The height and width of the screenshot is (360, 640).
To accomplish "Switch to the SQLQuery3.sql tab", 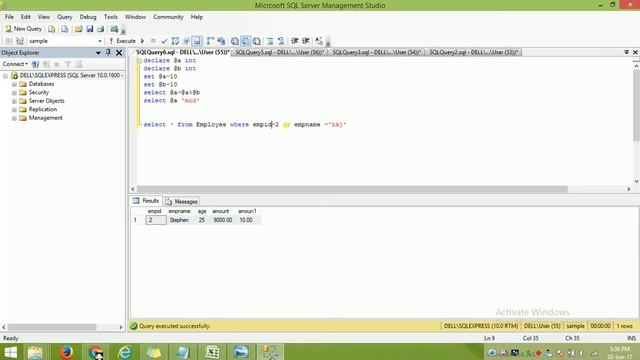I will click(376, 52).
